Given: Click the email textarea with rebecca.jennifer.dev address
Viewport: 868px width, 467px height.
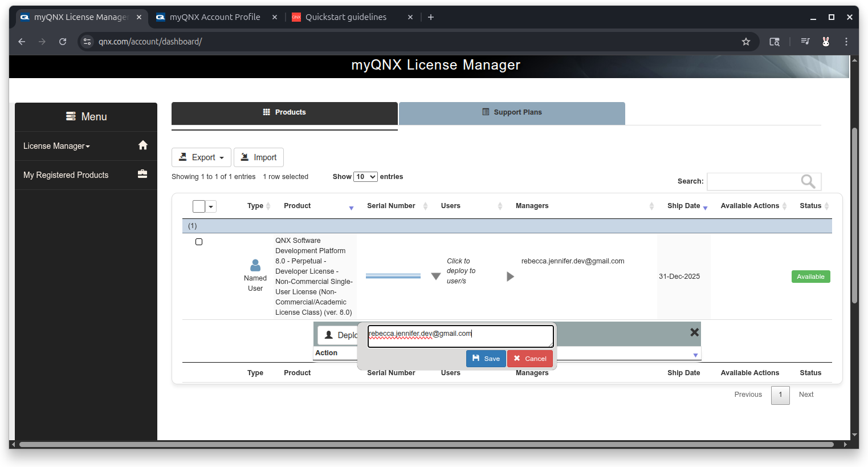Looking at the screenshot, I should pyautogui.click(x=460, y=336).
